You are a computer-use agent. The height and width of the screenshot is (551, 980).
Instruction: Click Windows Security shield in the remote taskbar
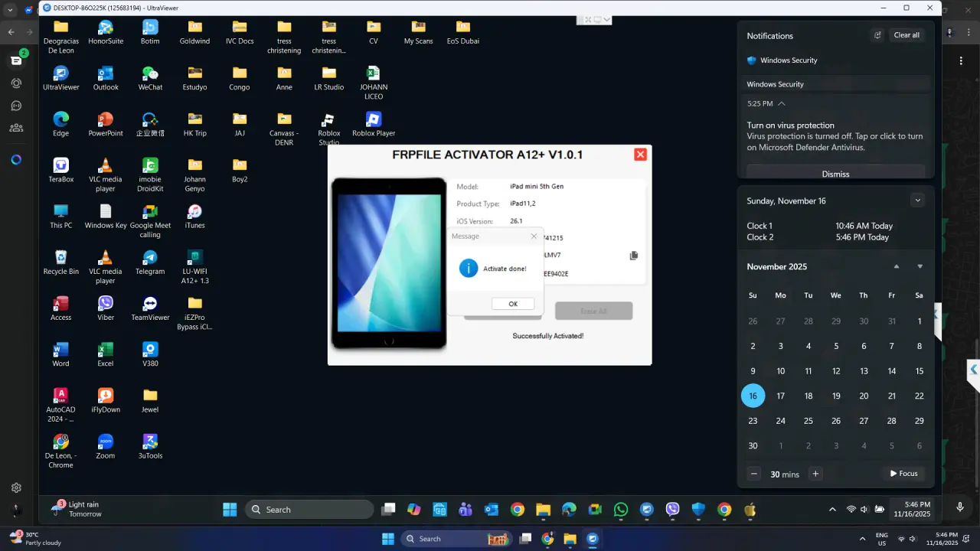(x=698, y=510)
